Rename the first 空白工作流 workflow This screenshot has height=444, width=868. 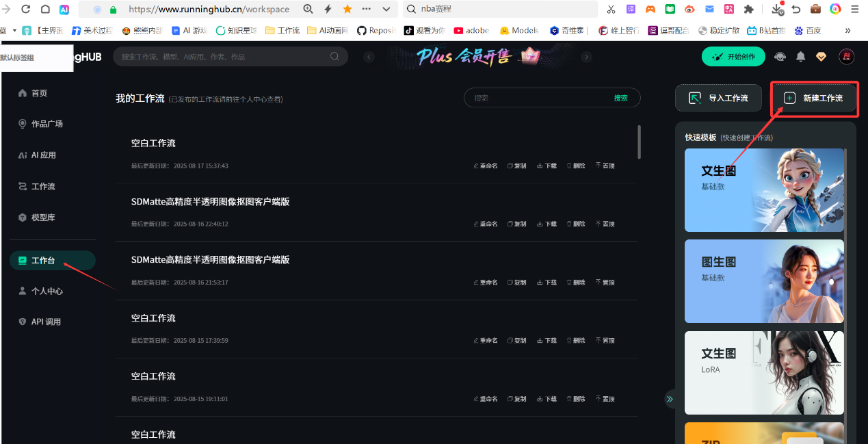(x=485, y=166)
